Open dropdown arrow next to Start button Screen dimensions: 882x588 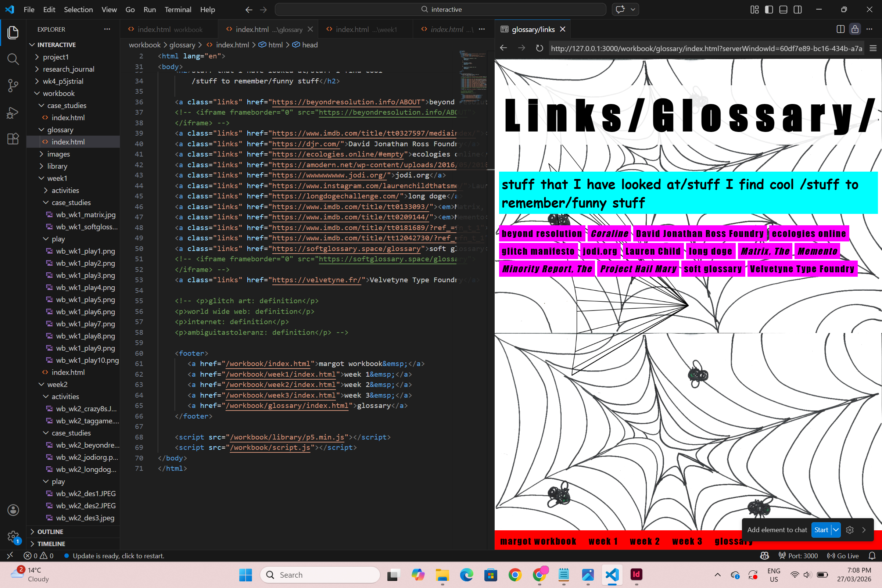(x=836, y=530)
